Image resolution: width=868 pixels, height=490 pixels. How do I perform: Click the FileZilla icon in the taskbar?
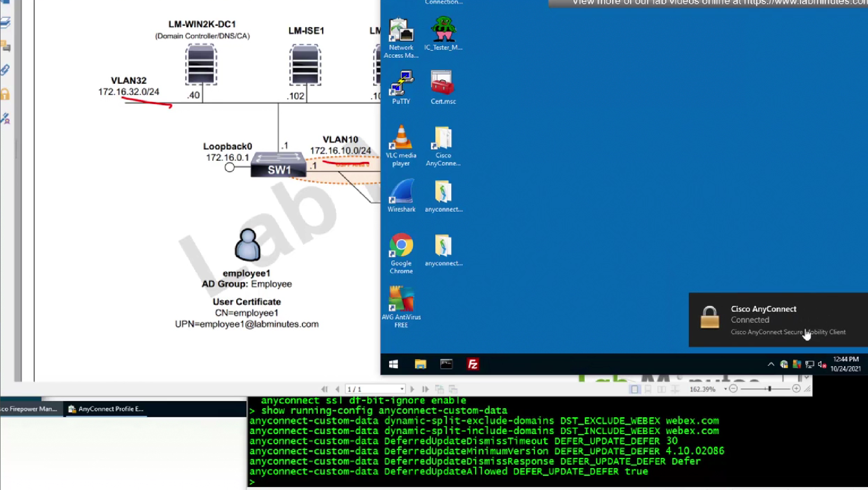473,364
